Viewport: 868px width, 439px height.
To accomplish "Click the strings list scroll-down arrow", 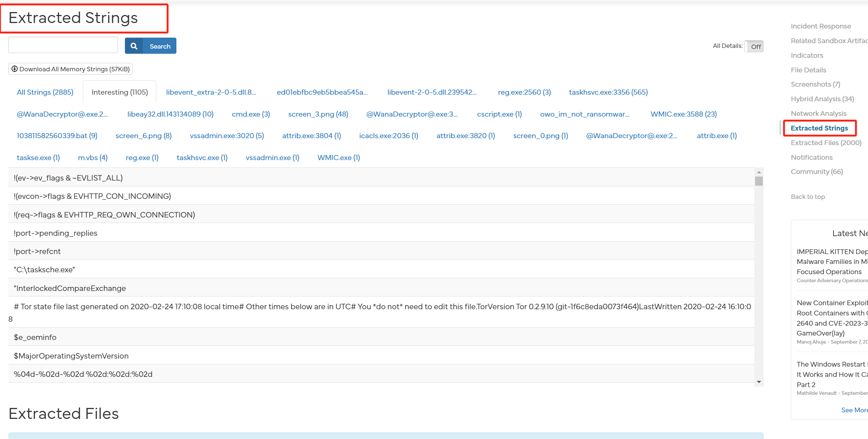I will point(759,382).
